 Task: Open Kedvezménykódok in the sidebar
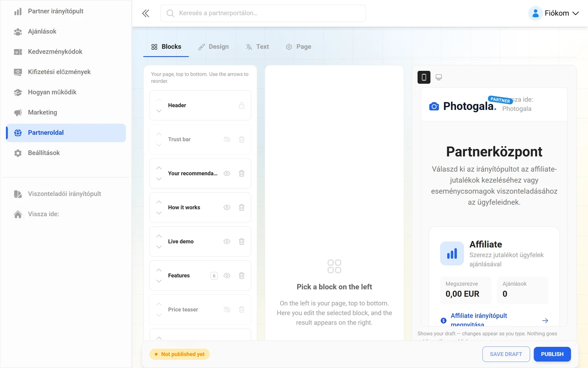(x=66, y=52)
